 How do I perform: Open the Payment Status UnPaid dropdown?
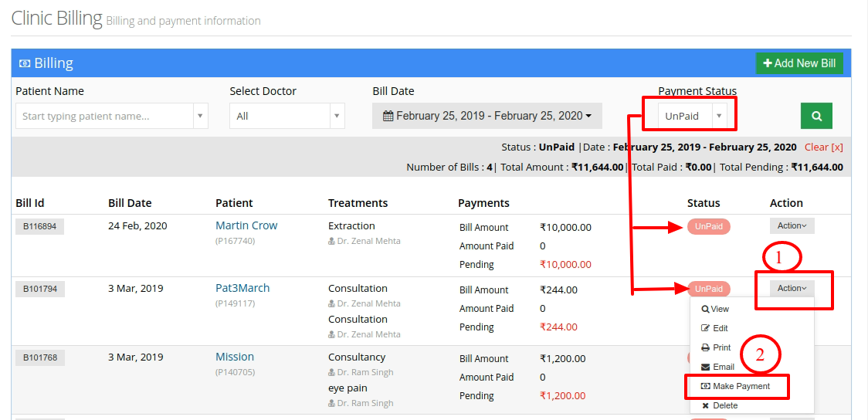coord(691,117)
